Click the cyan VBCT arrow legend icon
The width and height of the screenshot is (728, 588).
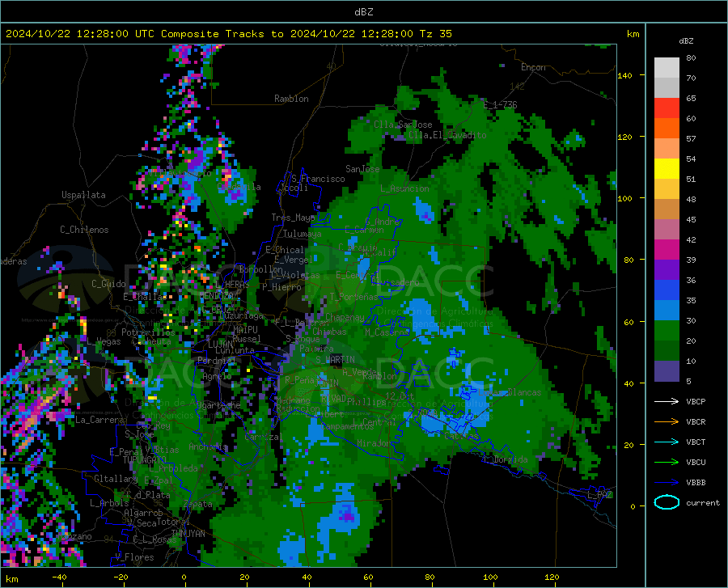point(667,442)
